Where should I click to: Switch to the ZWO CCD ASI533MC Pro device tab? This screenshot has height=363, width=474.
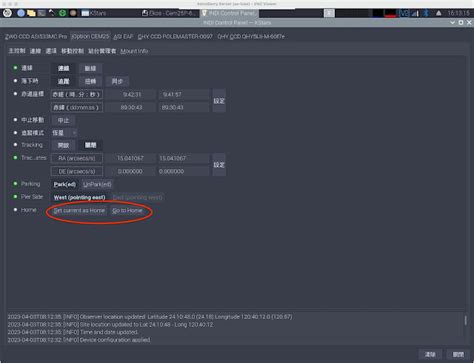pos(36,36)
